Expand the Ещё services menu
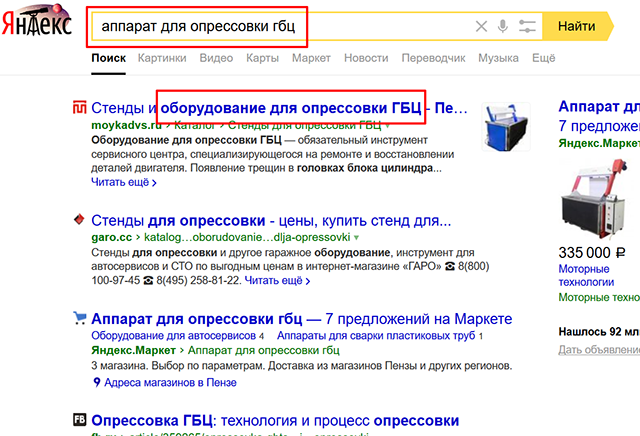This screenshot has height=436, width=640. 544,58
